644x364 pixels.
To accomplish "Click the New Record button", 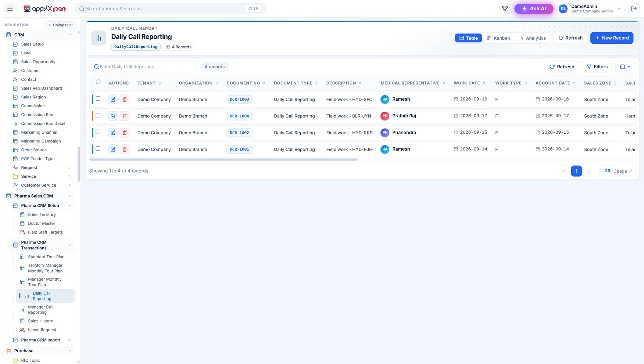I will [x=612, y=38].
